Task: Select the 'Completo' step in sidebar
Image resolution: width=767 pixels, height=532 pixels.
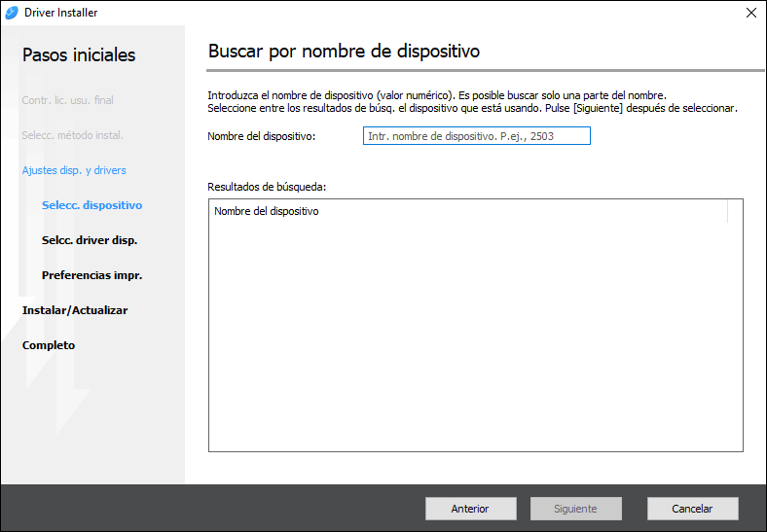Action: tap(49, 345)
